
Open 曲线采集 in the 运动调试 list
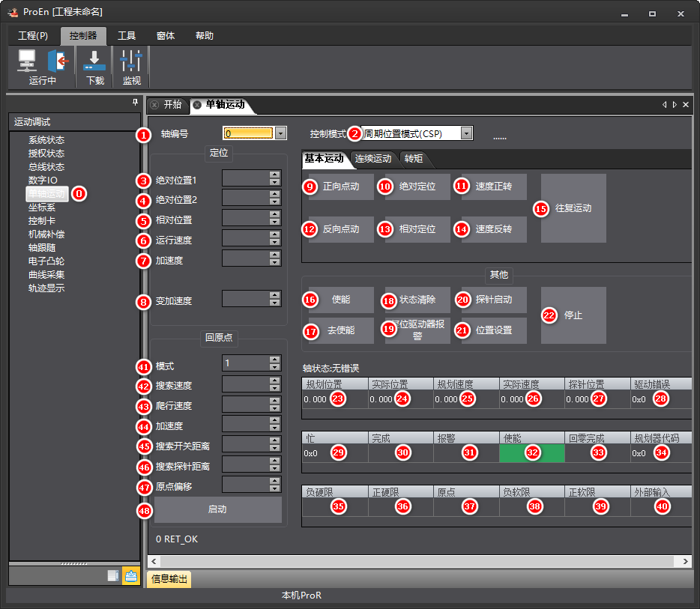(46, 275)
